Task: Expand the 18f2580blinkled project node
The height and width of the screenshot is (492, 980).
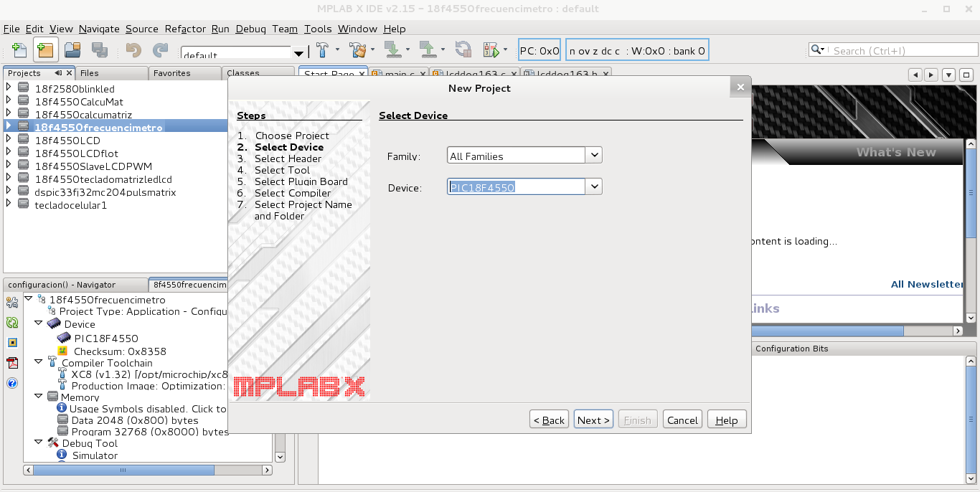Action: (9, 87)
